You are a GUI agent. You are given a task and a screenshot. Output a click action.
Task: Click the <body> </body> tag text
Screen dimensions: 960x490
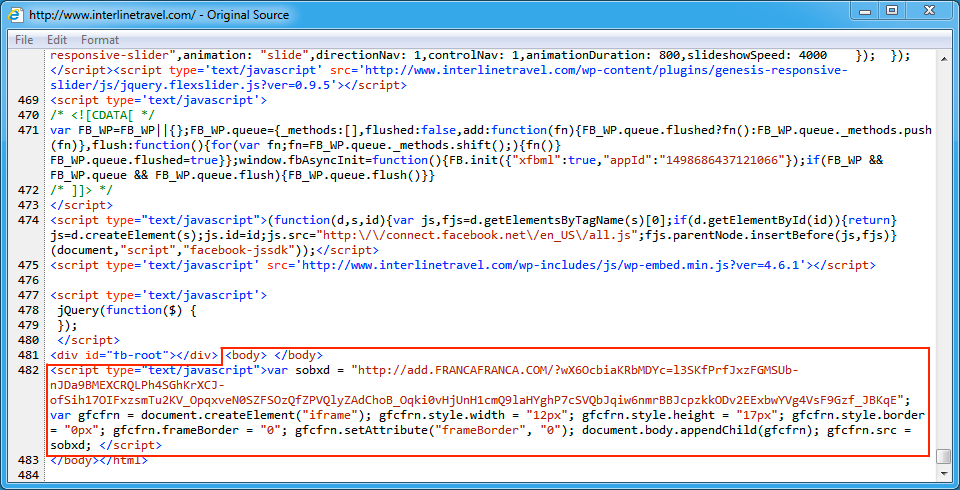[x=275, y=355]
